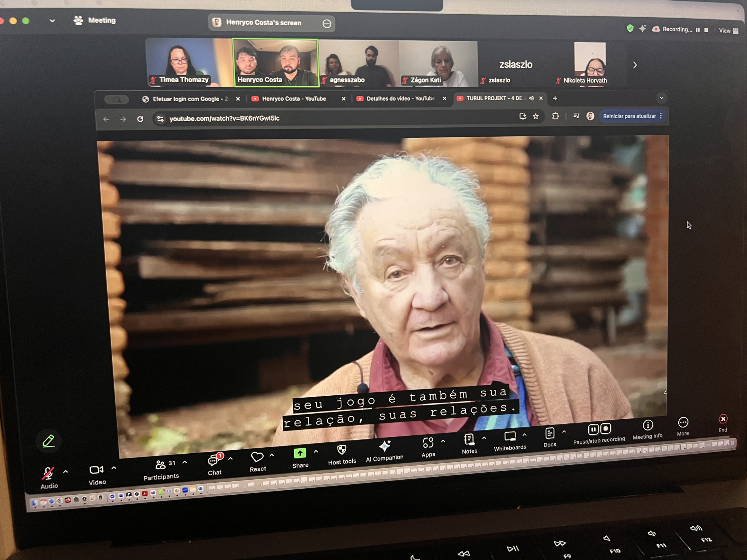Image resolution: width=747 pixels, height=560 pixels.
Task: Expand the chevron next to Whiteboards
Action: (524, 435)
